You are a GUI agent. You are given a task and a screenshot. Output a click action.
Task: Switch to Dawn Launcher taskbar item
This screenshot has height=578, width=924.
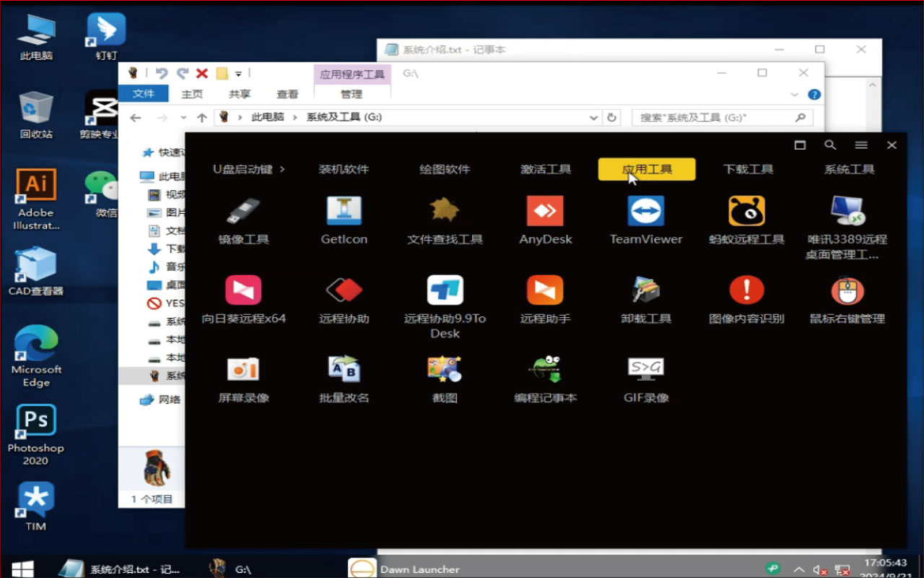click(404, 569)
